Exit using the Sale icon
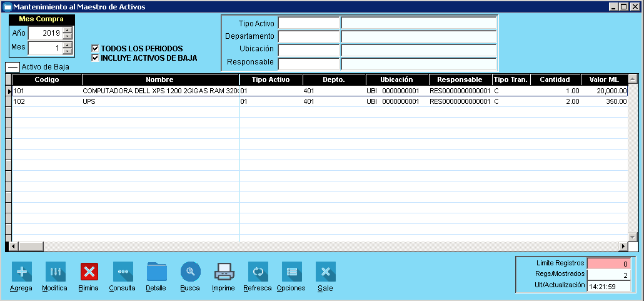 325,272
